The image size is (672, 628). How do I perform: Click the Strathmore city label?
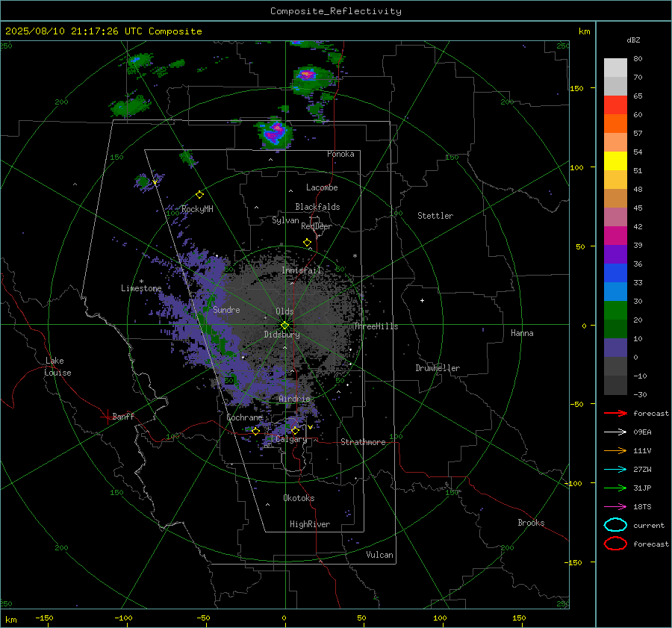(363, 442)
